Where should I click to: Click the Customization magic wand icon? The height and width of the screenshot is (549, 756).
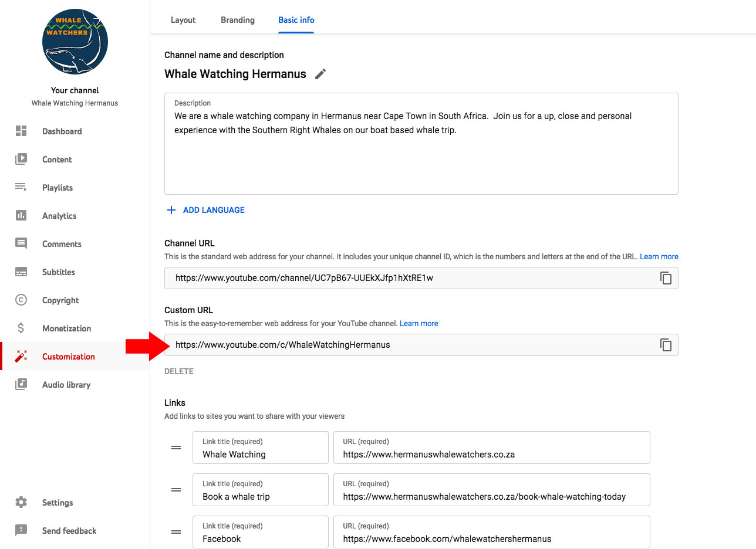coord(21,356)
